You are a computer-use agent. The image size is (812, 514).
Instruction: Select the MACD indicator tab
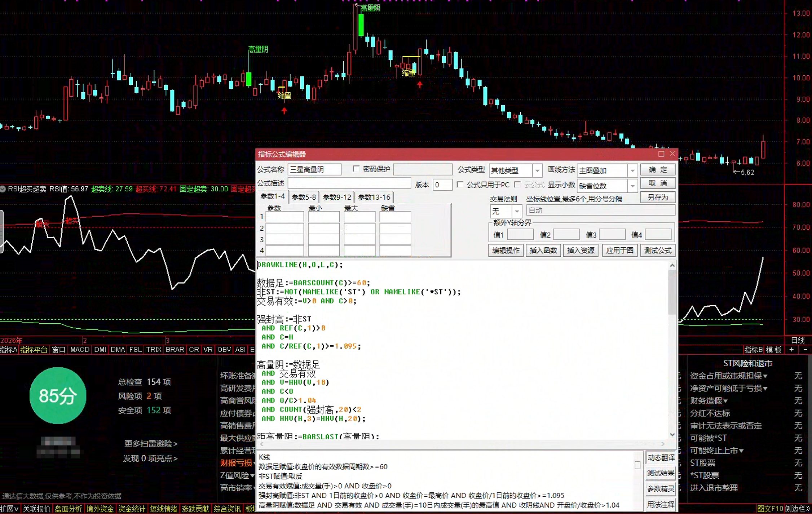click(80, 350)
